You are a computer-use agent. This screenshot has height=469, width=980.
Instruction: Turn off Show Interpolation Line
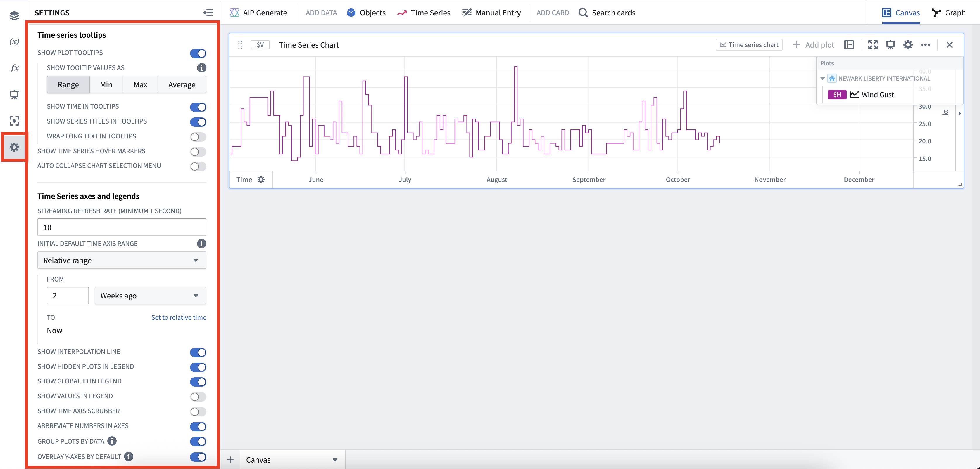coord(198,352)
